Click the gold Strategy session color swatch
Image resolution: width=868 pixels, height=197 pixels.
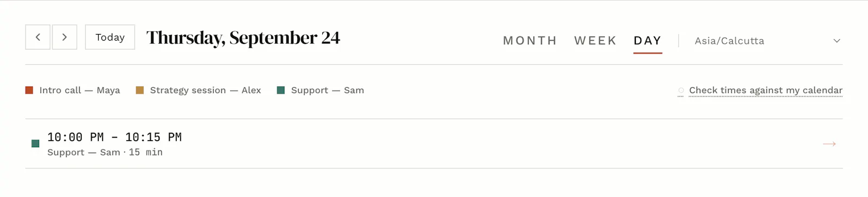140,90
